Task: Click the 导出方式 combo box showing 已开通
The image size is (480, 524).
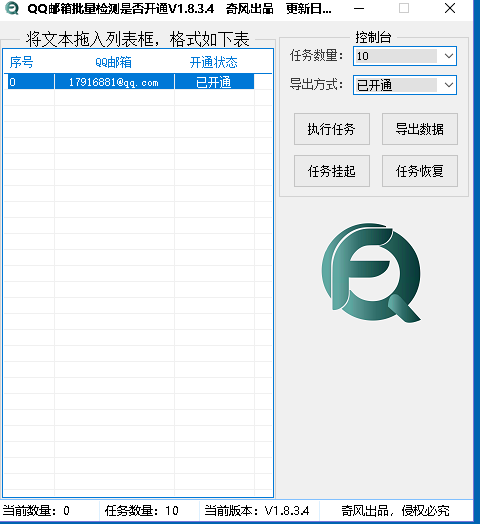Action: point(405,85)
